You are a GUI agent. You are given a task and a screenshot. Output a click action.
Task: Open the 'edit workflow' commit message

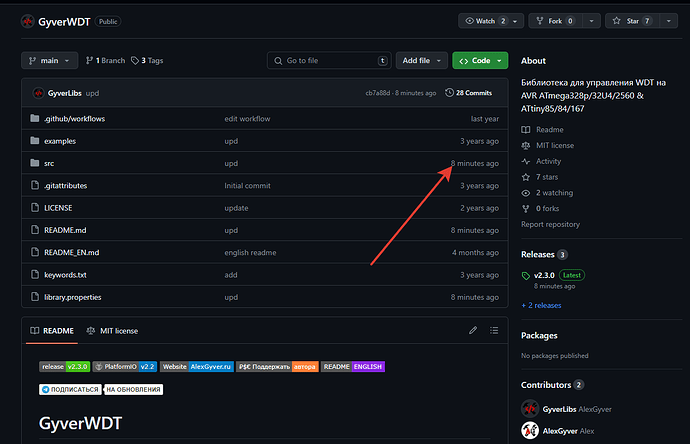(247, 119)
